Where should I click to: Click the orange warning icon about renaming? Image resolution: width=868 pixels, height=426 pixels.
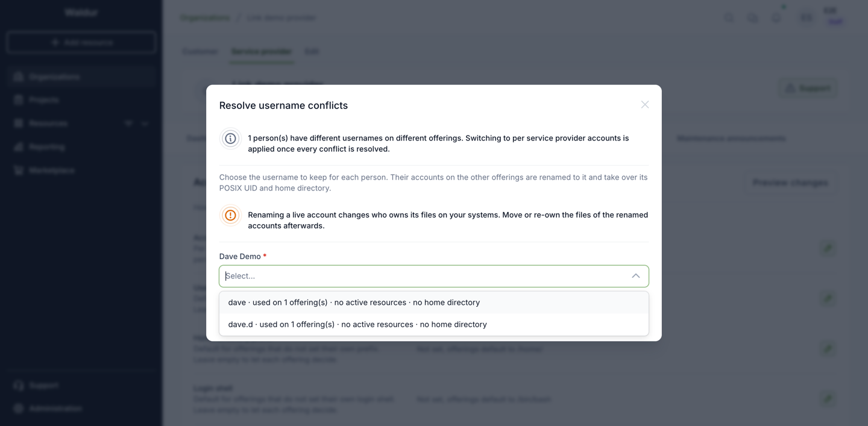coord(230,215)
